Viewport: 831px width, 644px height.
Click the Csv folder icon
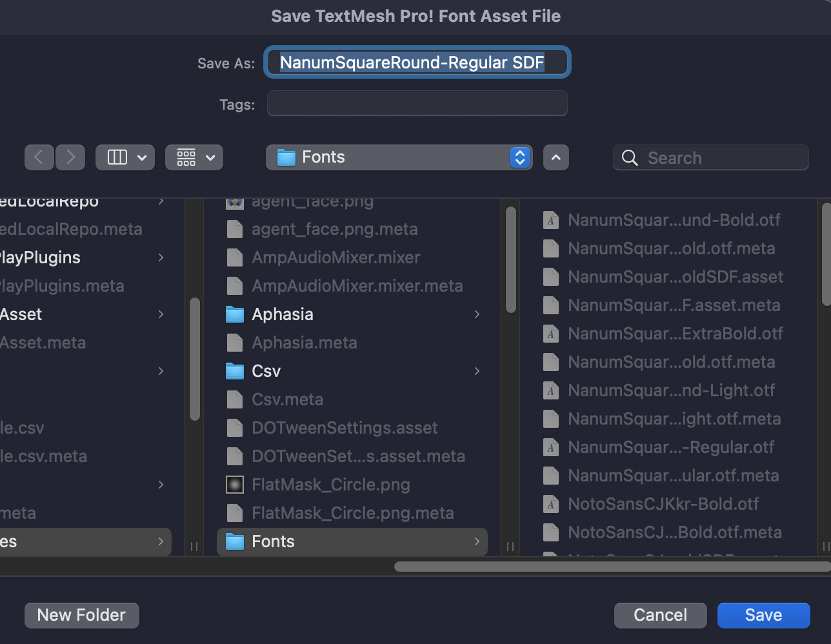pyautogui.click(x=235, y=371)
